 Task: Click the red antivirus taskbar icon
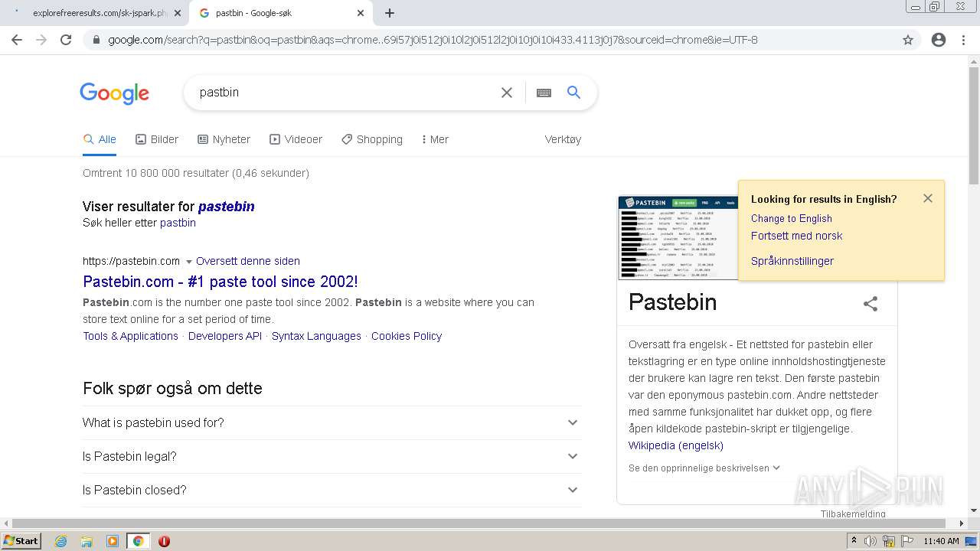[x=164, y=541]
